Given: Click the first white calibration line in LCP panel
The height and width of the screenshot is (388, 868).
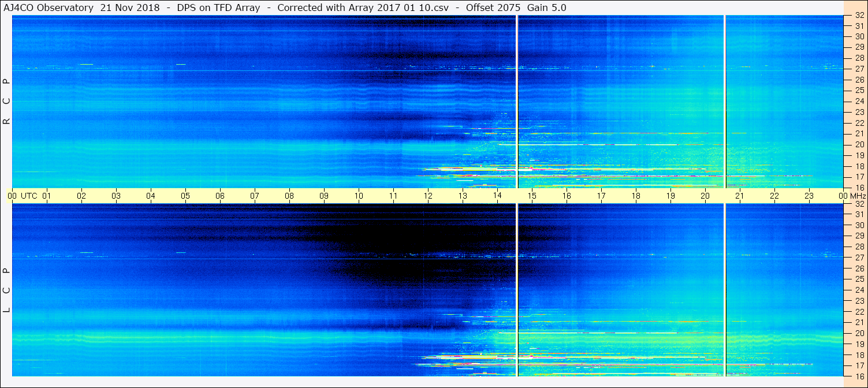Looking at the screenshot, I should tap(517, 290).
